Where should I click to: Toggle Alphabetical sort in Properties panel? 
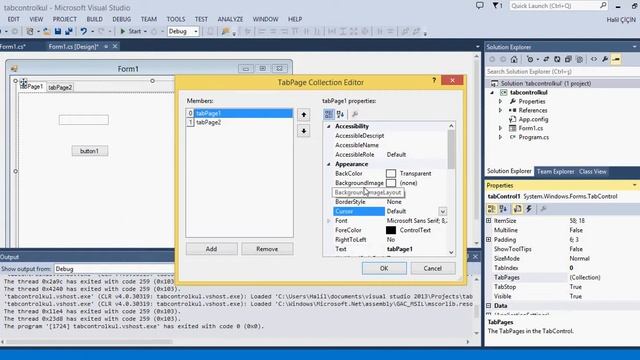click(503, 209)
